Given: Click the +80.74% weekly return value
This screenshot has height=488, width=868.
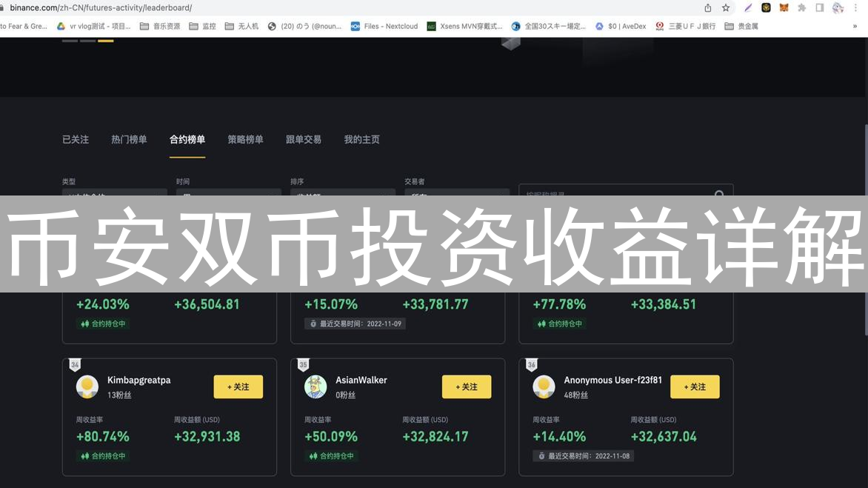Looking at the screenshot, I should tap(103, 437).
